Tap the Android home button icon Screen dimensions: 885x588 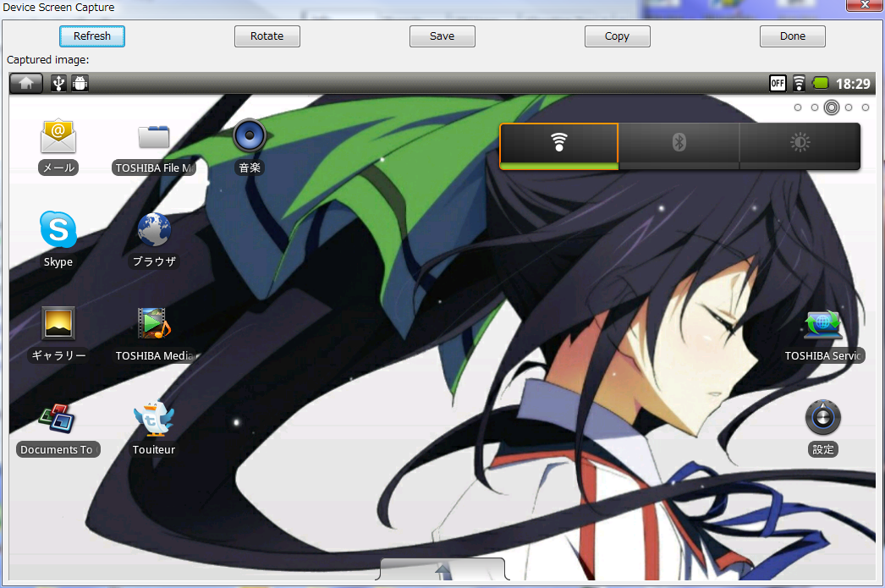[x=26, y=84]
